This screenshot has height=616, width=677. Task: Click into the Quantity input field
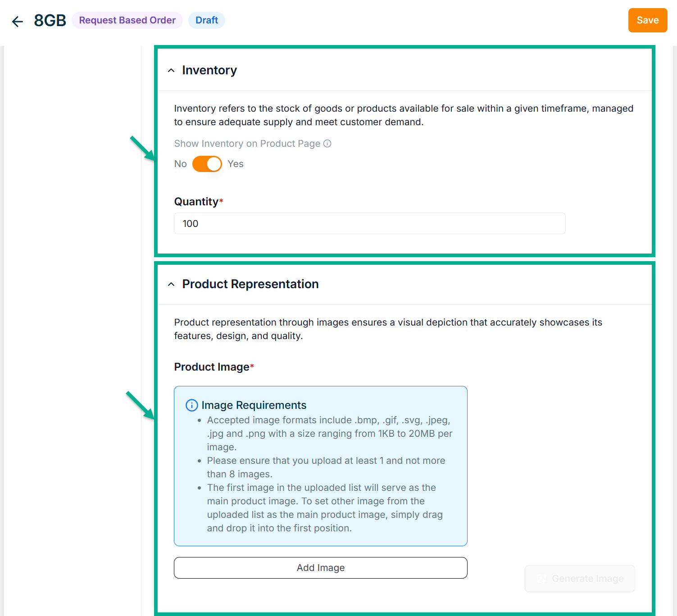369,223
